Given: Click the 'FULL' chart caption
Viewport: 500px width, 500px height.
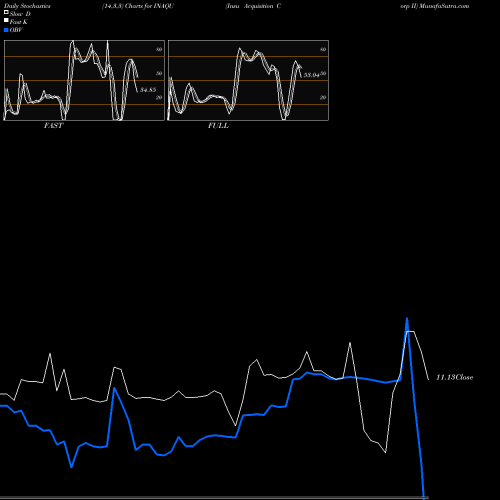Looking at the screenshot, I should pos(218,126).
